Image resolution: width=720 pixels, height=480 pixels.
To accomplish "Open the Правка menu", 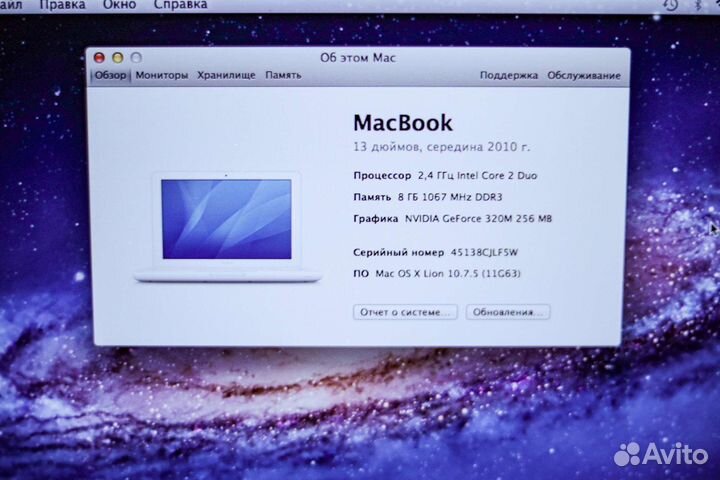I will 62,5.
